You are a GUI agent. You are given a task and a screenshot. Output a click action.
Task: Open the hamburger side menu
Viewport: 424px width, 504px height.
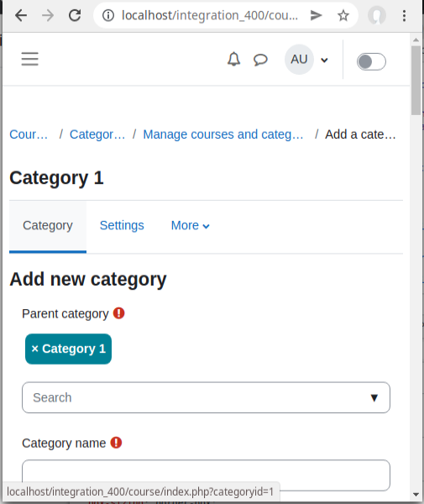(x=30, y=59)
